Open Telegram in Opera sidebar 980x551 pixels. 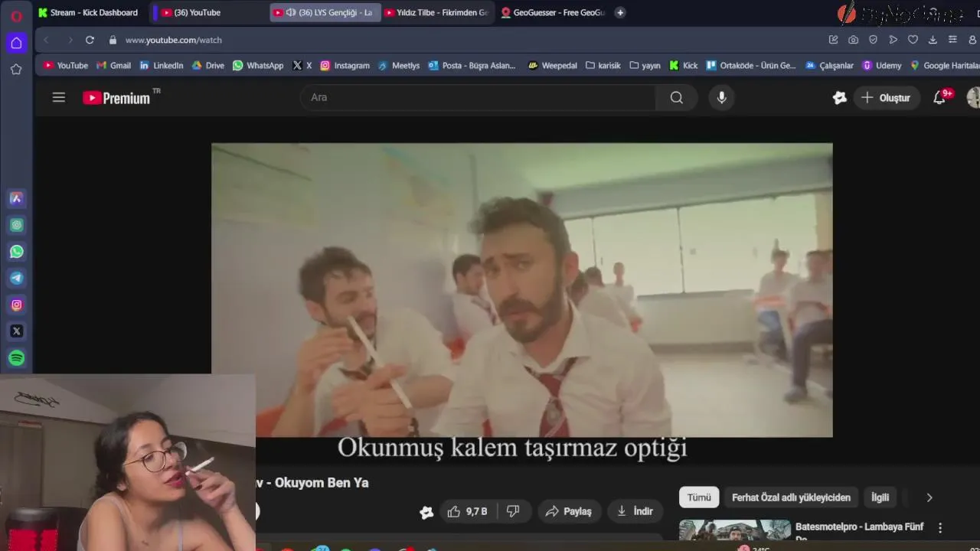(x=16, y=279)
